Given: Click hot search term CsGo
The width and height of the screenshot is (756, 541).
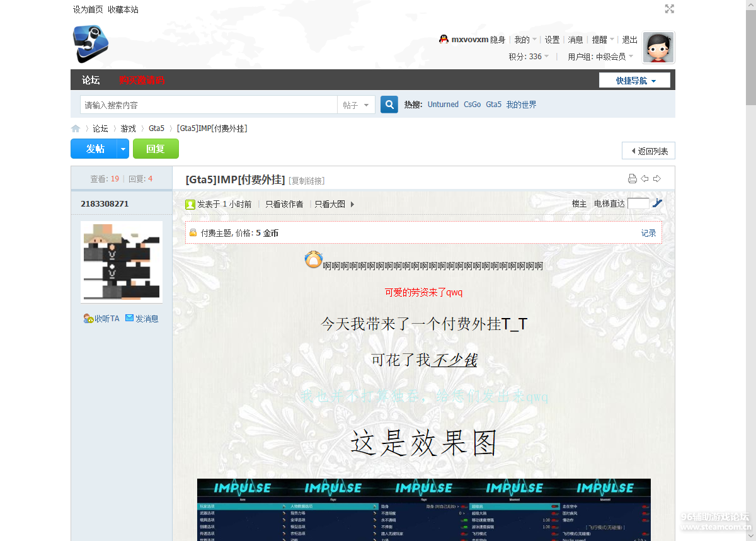Looking at the screenshot, I should click(472, 105).
